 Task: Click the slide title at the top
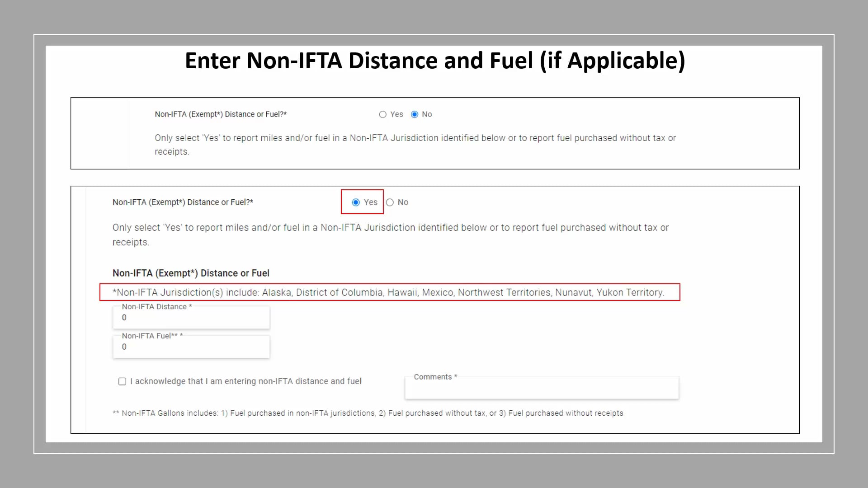(435, 61)
